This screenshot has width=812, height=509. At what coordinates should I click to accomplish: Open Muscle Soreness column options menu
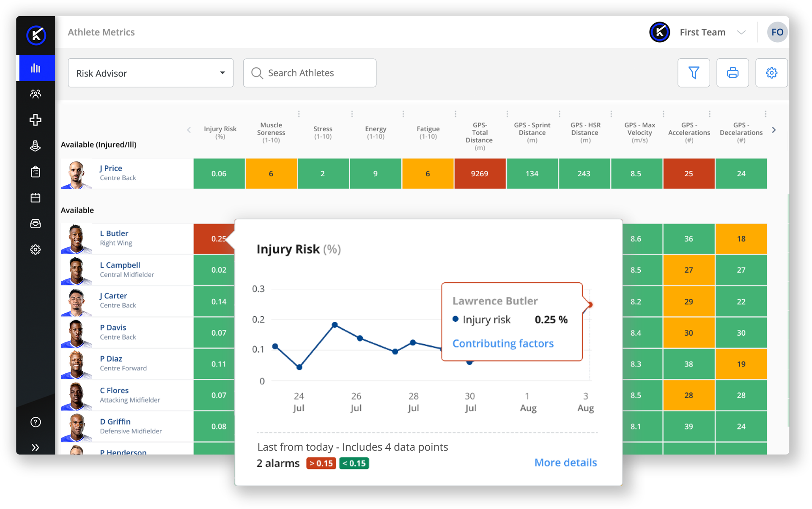(x=299, y=114)
